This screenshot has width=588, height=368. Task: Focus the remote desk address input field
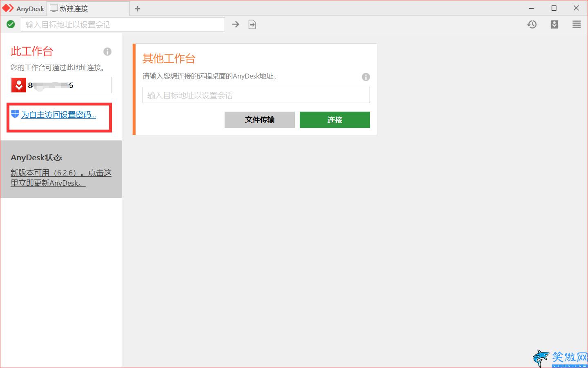(x=256, y=95)
